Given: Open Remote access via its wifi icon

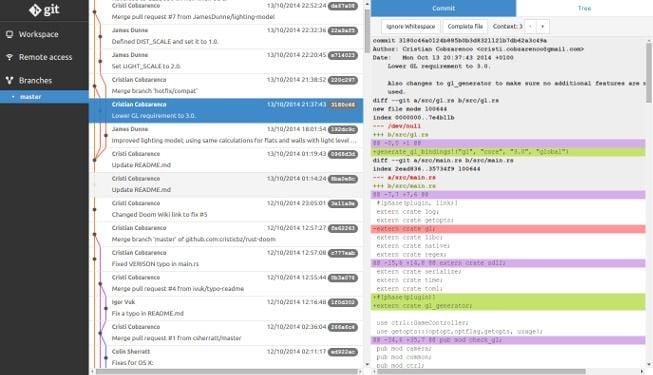Looking at the screenshot, I should 9,57.
